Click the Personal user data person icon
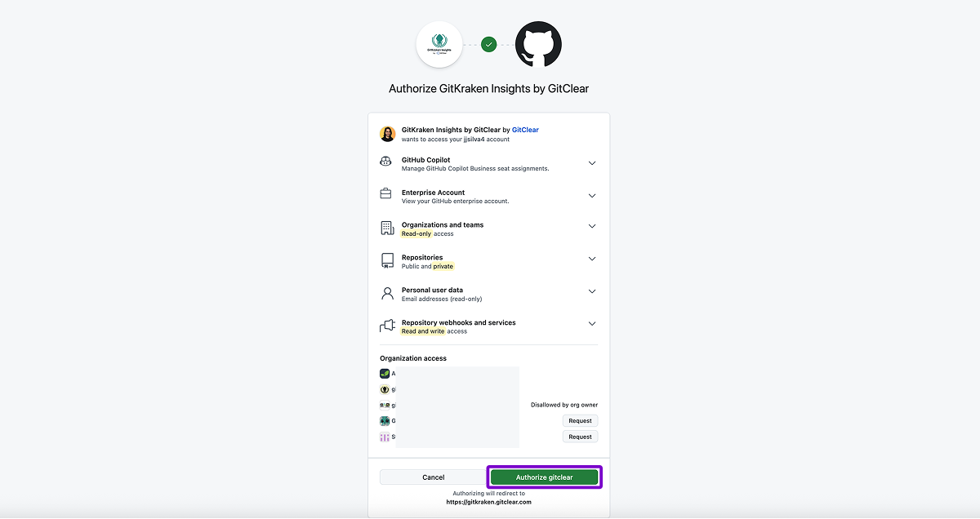 [x=386, y=293]
